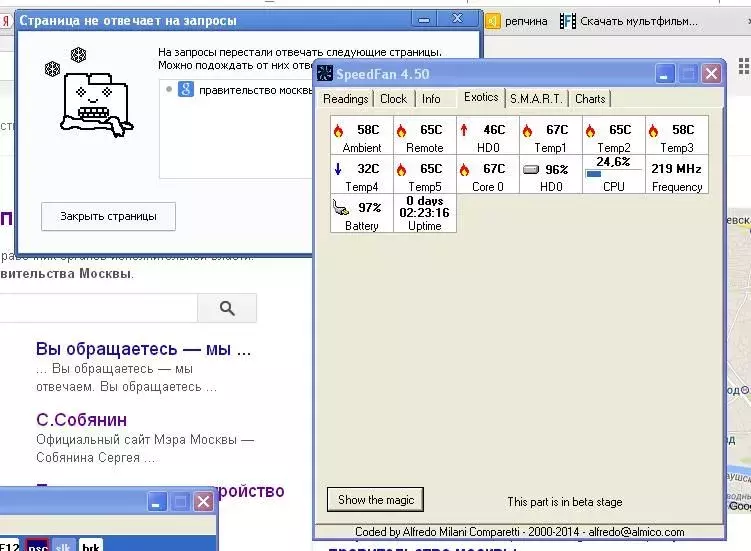Click the blue down arrow for Temp4
This screenshot has width=751, height=551.
coord(338,169)
